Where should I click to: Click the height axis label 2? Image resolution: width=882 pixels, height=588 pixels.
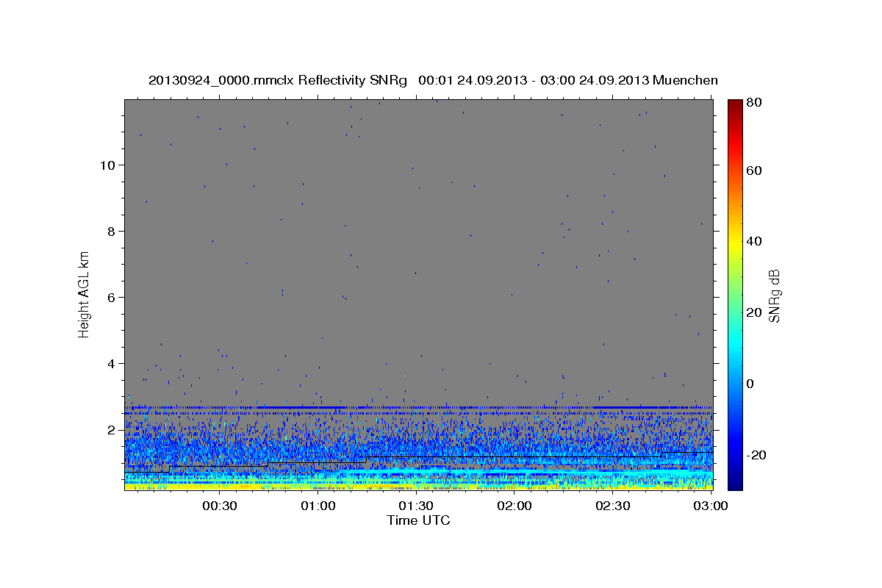(111, 430)
